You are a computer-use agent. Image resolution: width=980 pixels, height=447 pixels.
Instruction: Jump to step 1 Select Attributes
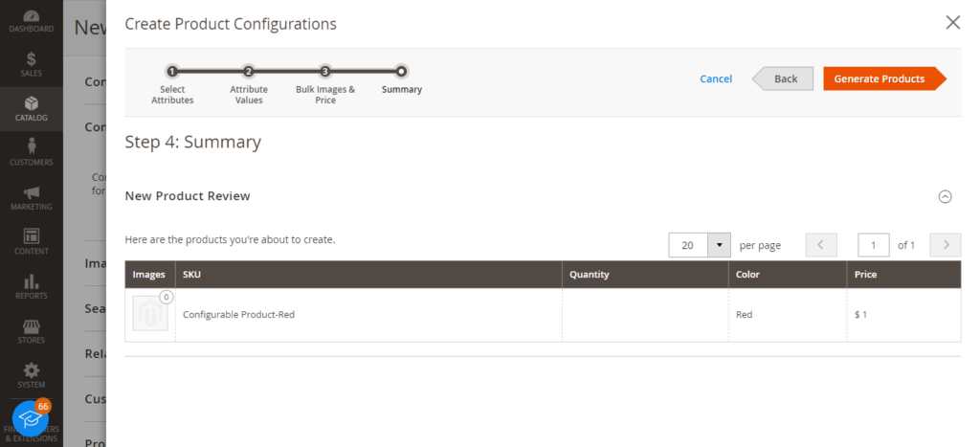click(172, 71)
